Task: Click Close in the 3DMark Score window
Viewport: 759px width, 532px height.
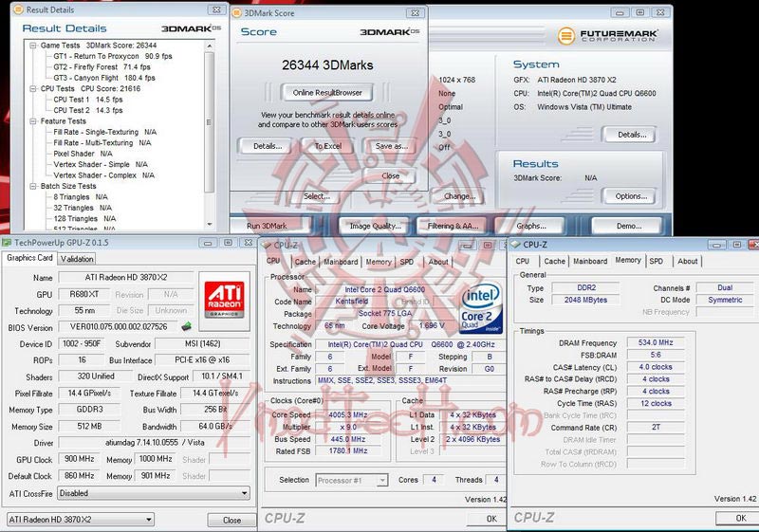Action: [391, 175]
